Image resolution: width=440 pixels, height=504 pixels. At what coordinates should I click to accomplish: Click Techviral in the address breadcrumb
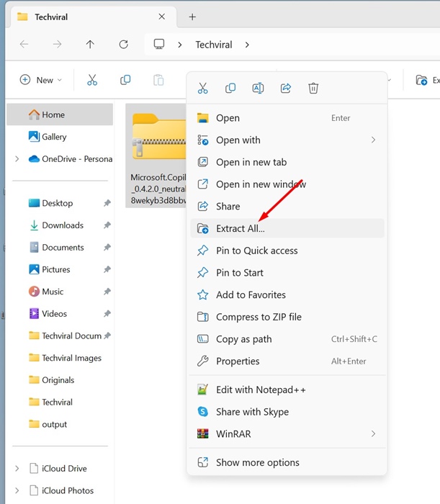pyautogui.click(x=214, y=45)
